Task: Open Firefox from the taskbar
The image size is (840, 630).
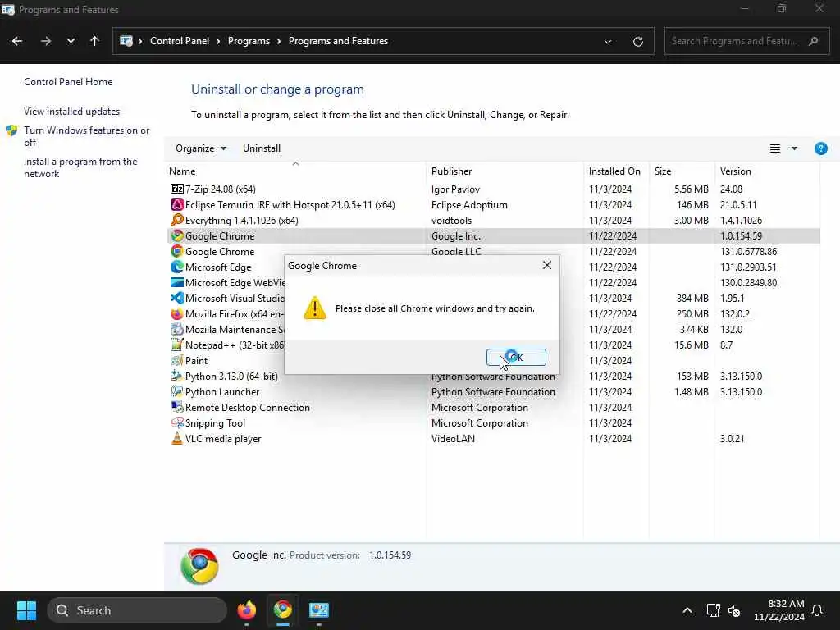Action: tap(246, 610)
